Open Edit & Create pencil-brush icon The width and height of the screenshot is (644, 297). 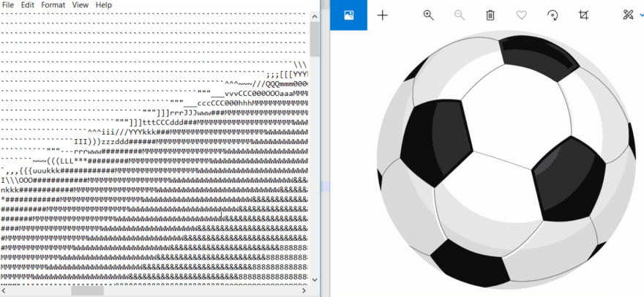click(628, 15)
